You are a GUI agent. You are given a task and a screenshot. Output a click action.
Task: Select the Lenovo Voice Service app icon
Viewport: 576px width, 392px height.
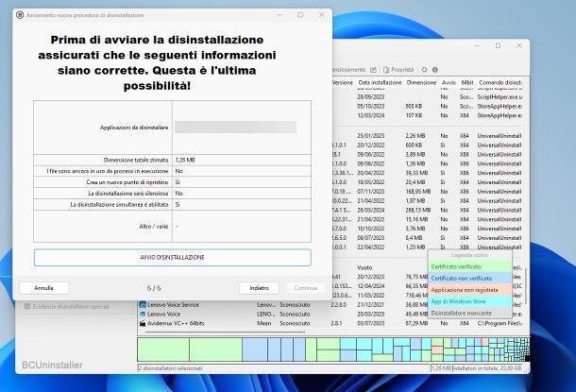click(143, 304)
